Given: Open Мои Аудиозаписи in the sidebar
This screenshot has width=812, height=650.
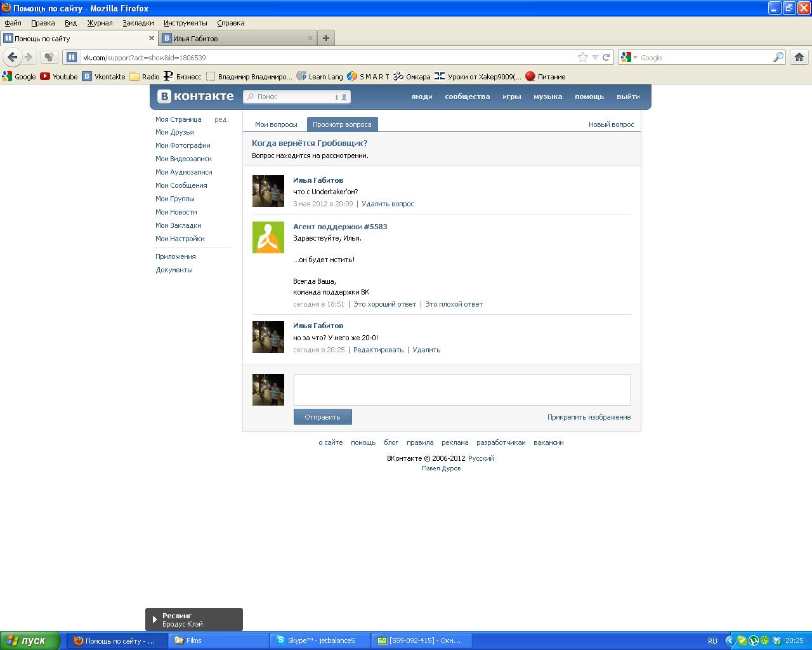Looking at the screenshot, I should pyautogui.click(x=184, y=172).
